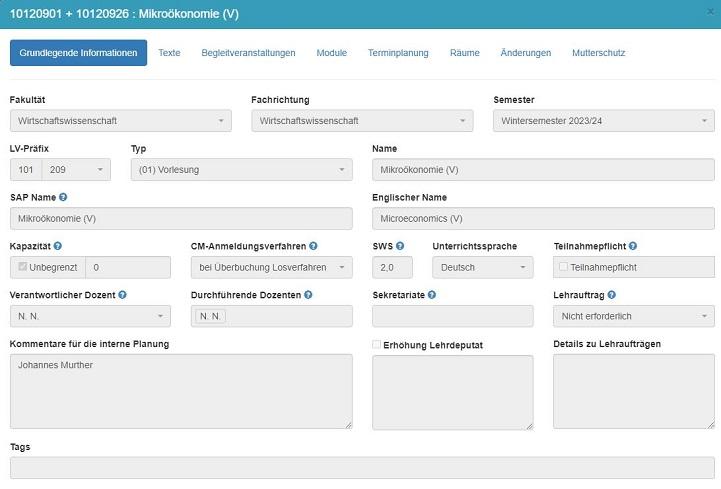Click the Kommentare für die interne Planung textarea
This screenshot has height=489, width=721.
point(181,391)
